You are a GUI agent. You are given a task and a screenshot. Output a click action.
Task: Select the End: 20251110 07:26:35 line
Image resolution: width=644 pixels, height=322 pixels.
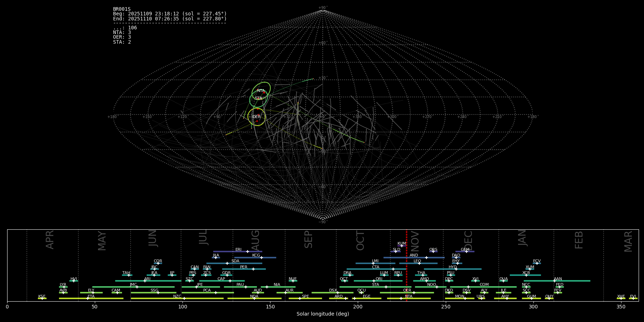(170, 19)
